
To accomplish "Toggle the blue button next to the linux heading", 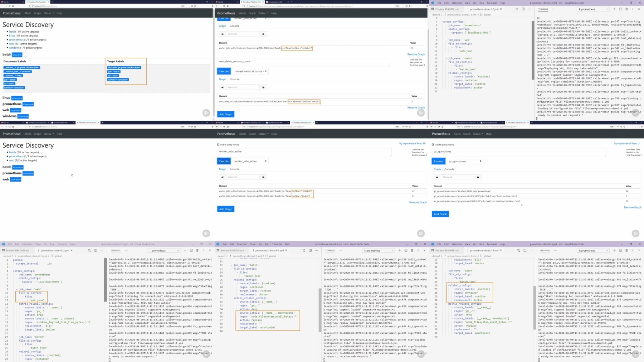I will pyautogui.click(x=17, y=98).
